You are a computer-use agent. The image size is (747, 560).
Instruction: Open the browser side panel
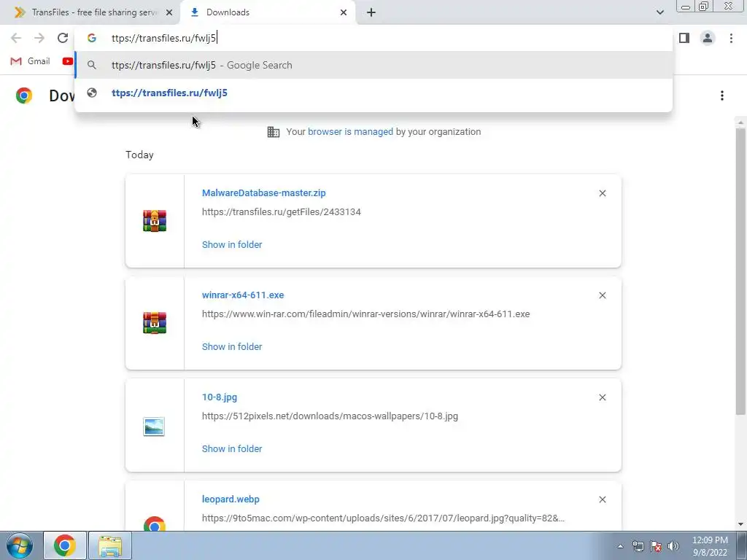tap(684, 38)
